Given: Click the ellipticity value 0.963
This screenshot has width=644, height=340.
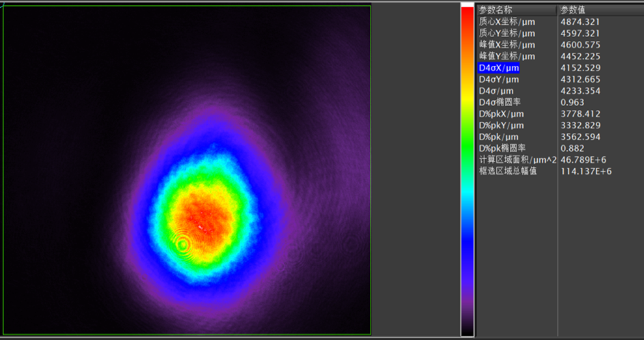Looking at the screenshot, I should click(x=572, y=102).
